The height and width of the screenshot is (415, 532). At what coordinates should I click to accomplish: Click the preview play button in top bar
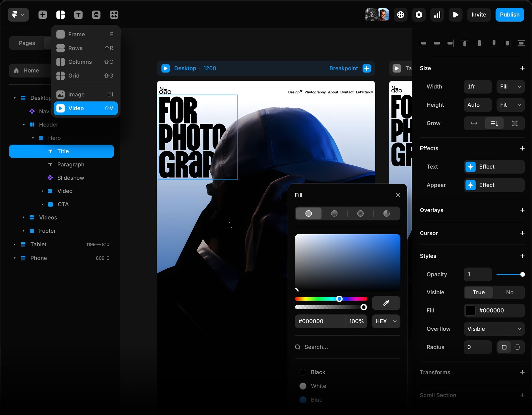[x=455, y=15]
